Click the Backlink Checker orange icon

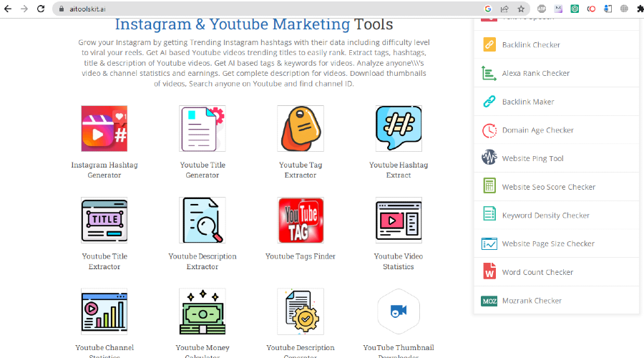click(x=489, y=44)
